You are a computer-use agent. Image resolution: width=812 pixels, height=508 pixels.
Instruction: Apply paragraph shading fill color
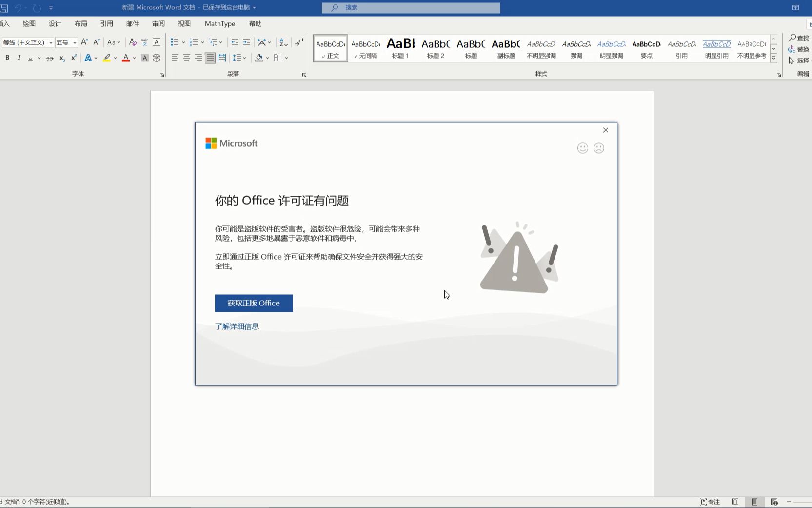259,58
